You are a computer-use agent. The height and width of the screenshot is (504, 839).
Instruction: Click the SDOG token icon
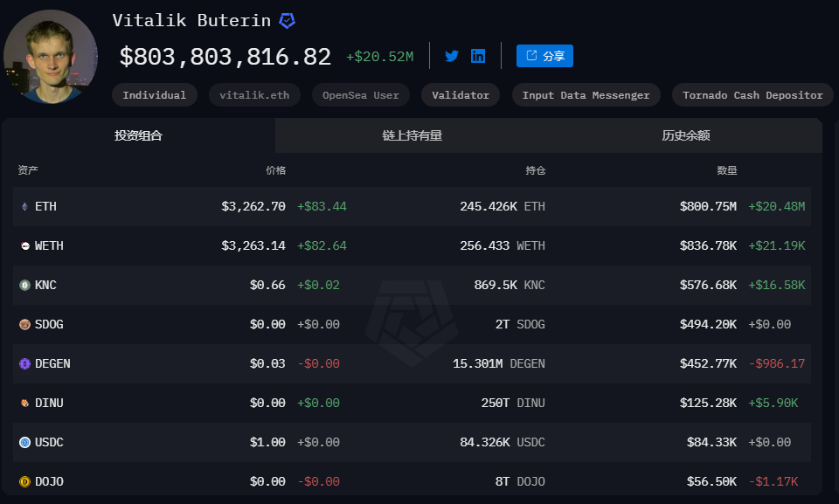pos(24,325)
